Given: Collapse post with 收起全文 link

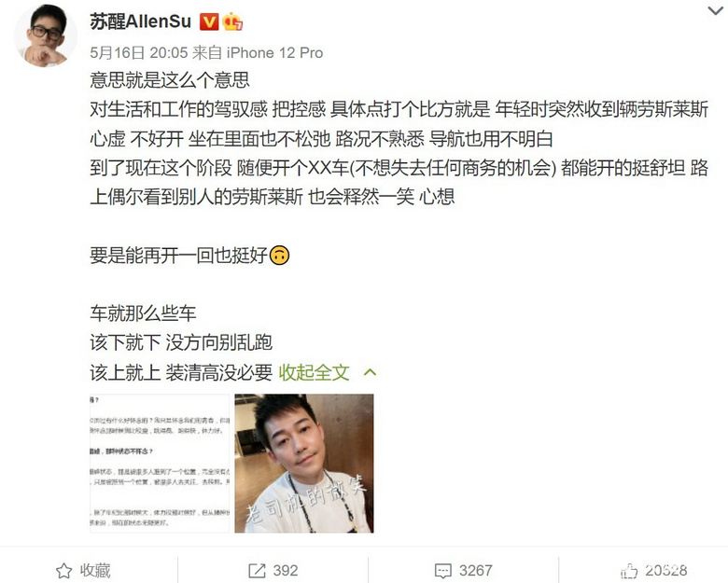Looking at the screenshot, I should point(314,372).
